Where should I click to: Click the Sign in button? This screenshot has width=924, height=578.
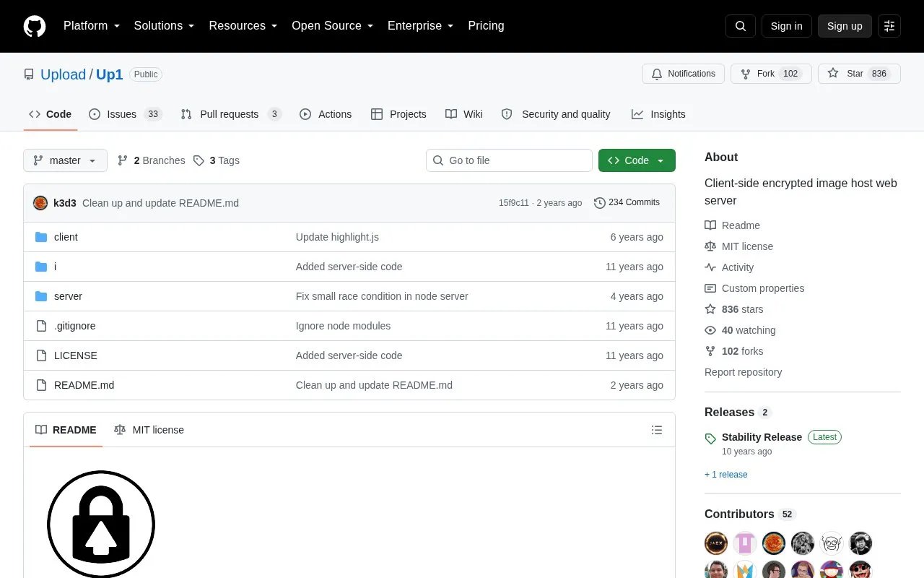(x=786, y=26)
